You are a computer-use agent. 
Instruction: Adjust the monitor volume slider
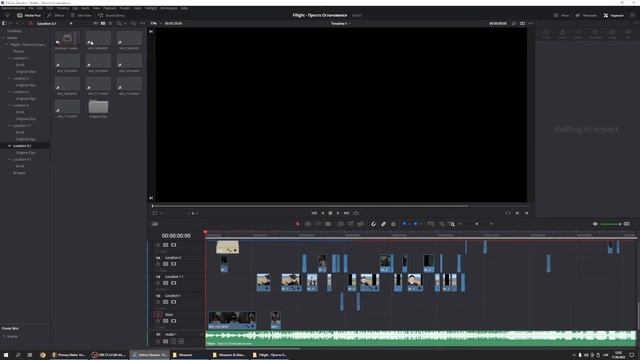pyautogui.click(x=610, y=224)
